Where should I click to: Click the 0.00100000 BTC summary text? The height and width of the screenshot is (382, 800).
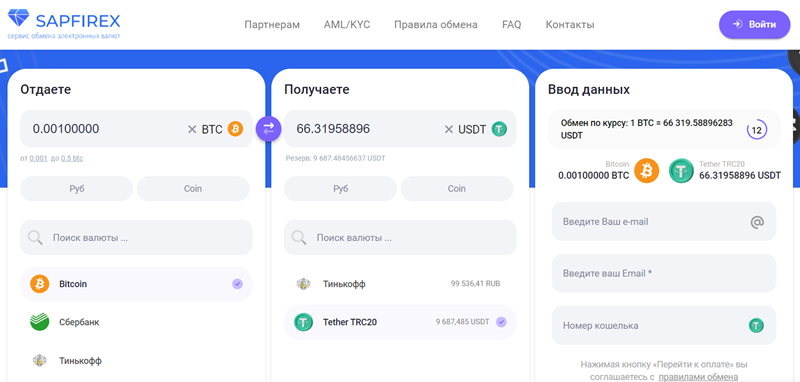tap(594, 175)
